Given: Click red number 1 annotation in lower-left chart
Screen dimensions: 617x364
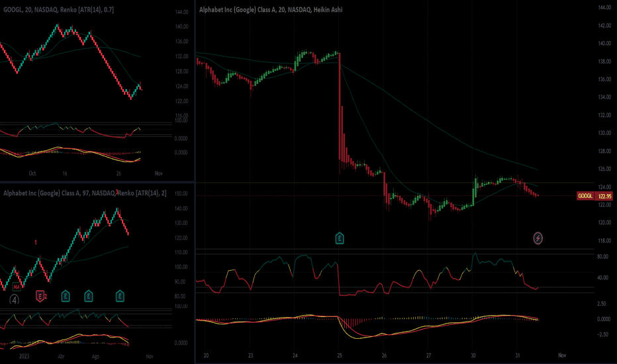Looking at the screenshot, I should tap(36, 243).
